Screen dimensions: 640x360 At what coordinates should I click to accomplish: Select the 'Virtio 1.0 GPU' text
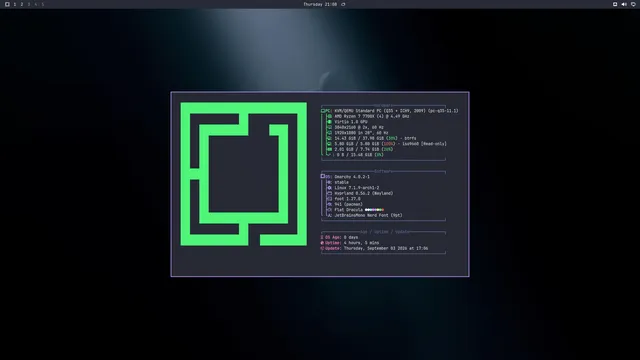point(351,122)
